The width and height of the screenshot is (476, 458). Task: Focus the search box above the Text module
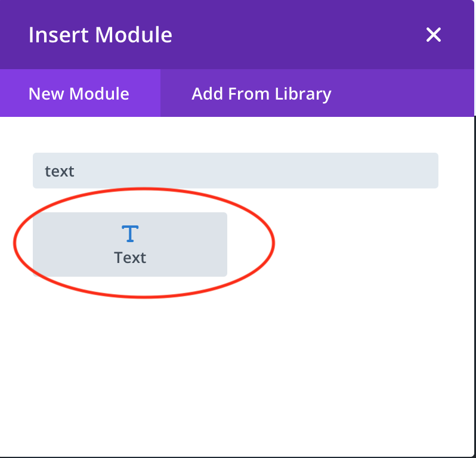[235, 171]
